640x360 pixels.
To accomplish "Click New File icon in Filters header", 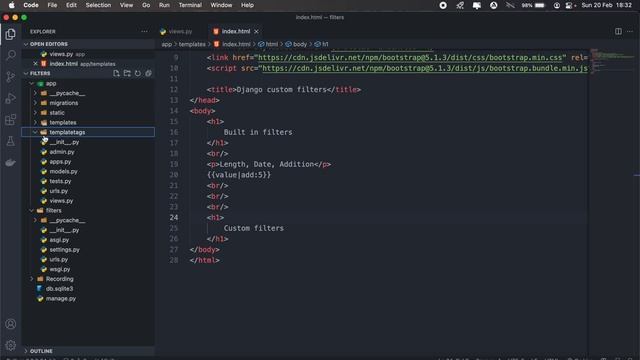I will coord(116,73).
